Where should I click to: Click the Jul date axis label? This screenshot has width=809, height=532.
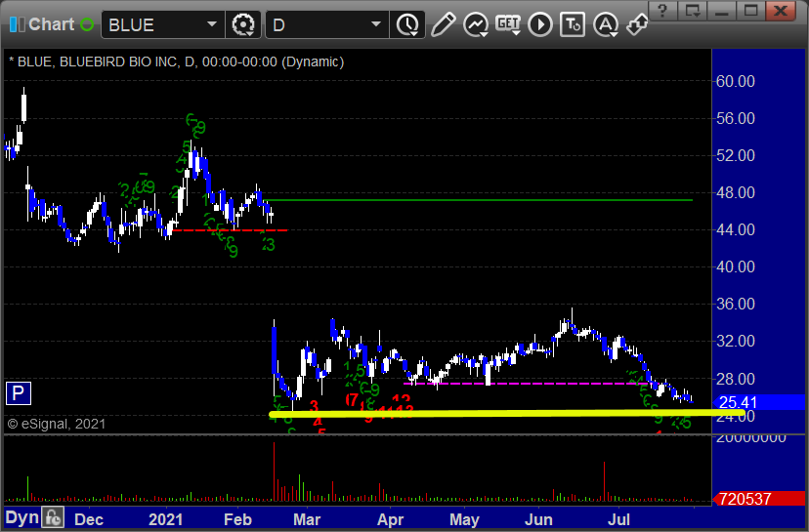[618, 519]
